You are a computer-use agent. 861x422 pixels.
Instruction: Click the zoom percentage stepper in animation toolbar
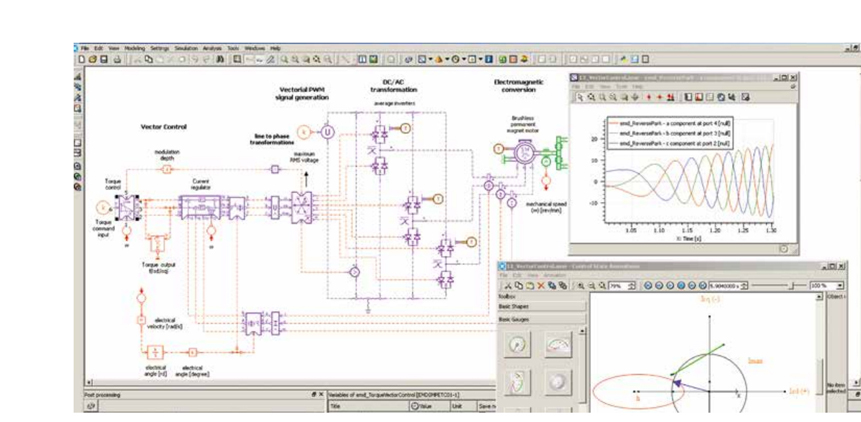(x=633, y=286)
